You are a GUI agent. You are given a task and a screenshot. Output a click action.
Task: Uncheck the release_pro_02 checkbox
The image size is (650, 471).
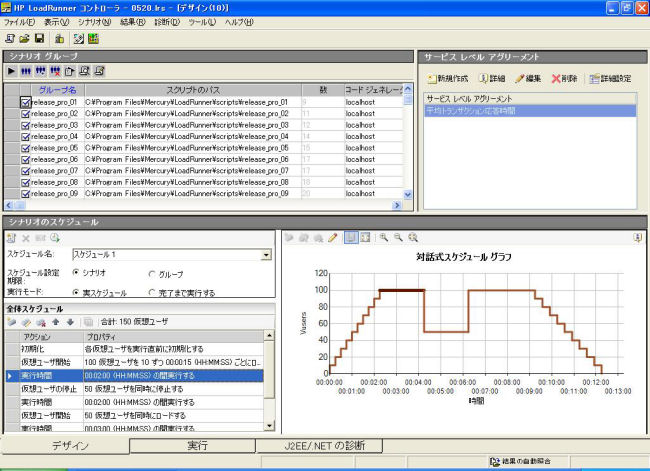25,114
